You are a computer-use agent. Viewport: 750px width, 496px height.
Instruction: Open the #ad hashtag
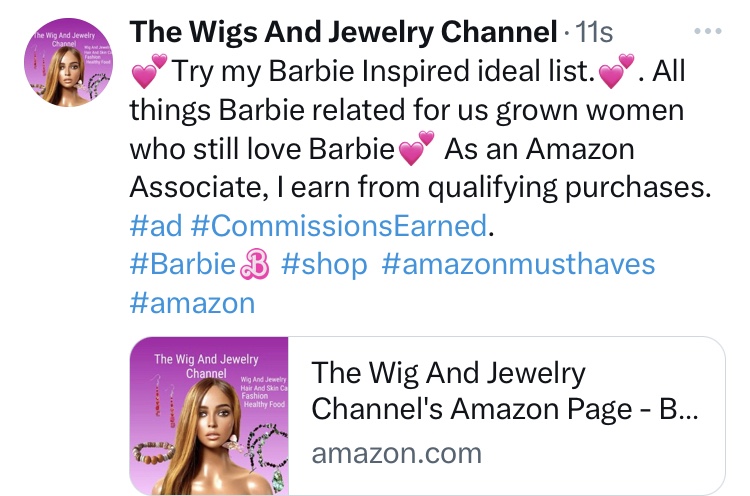pyautogui.click(x=156, y=226)
